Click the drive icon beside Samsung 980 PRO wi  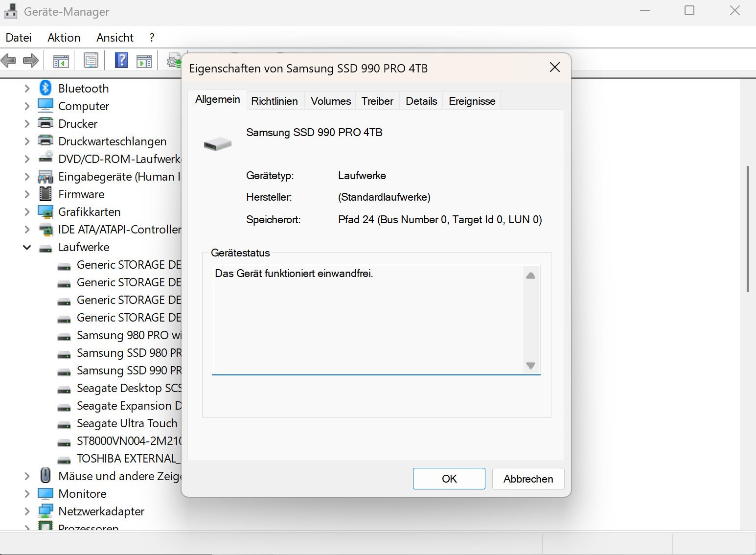(64, 337)
